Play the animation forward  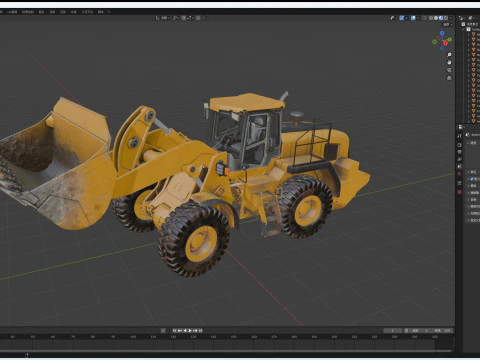[x=190, y=331]
